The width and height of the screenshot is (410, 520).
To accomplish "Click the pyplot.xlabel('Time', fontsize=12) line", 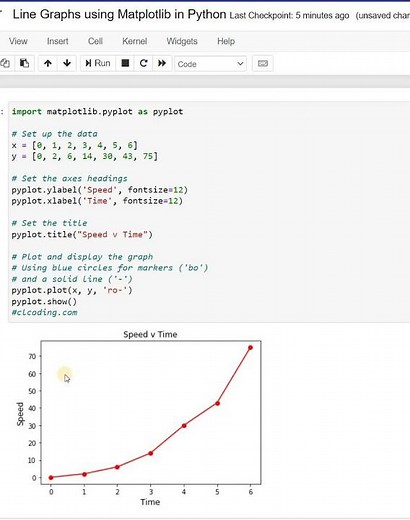I will [x=97, y=201].
